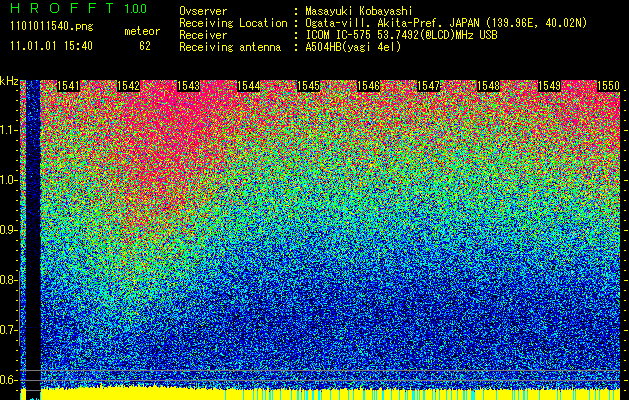Click the 1.0 frequency axis label
629x400 pixels.
coord(8,180)
